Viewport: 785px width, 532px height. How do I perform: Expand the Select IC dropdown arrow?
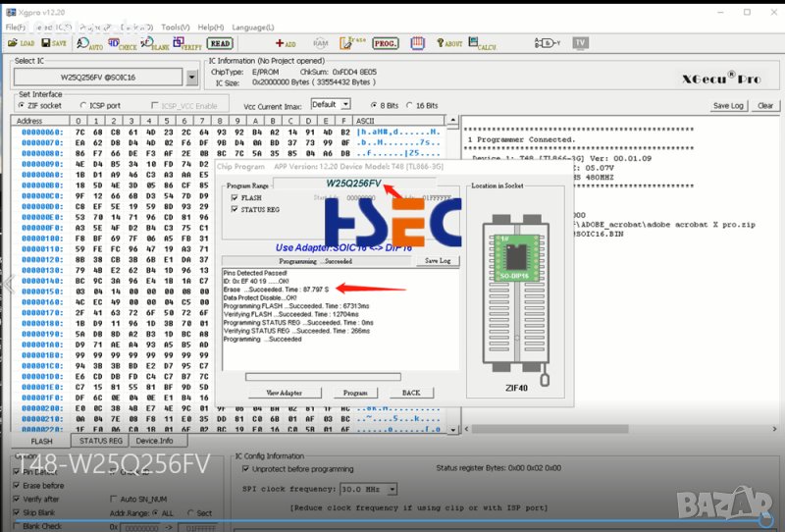pyautogui.click(x=190, y=77)
